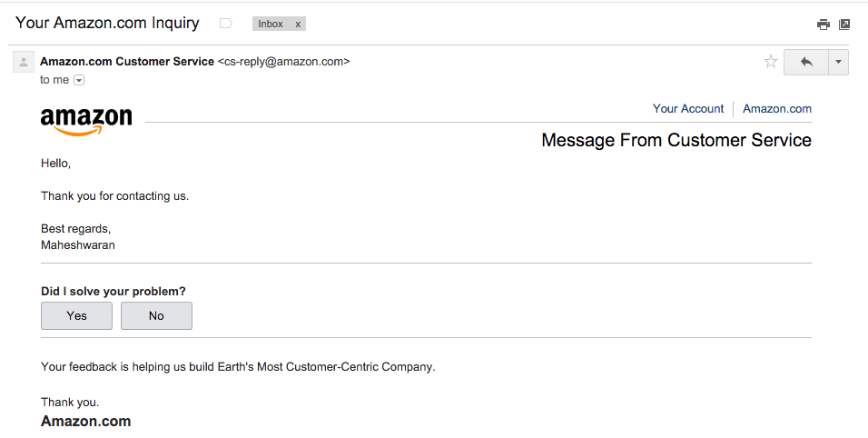Click the "Message From Customer Service" heading
The image size is (868, 438).
click(676, 140)
